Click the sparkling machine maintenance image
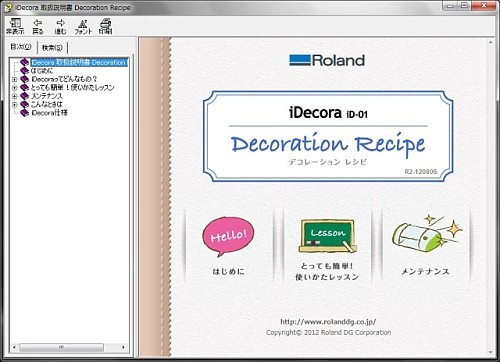Image resolution: width=500 pixels, height=362 pixels. pos(427,233)
